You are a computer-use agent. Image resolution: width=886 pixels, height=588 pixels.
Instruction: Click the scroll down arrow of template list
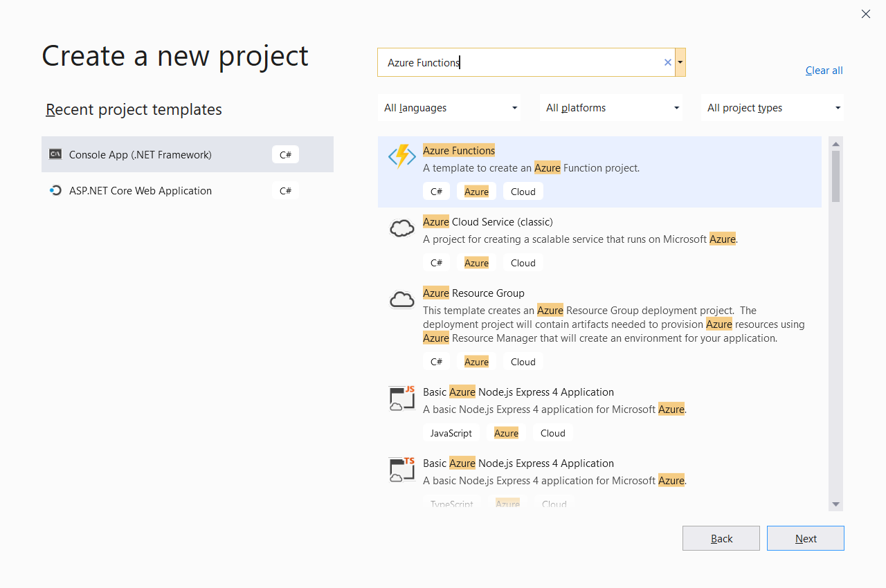click(835, 504)
